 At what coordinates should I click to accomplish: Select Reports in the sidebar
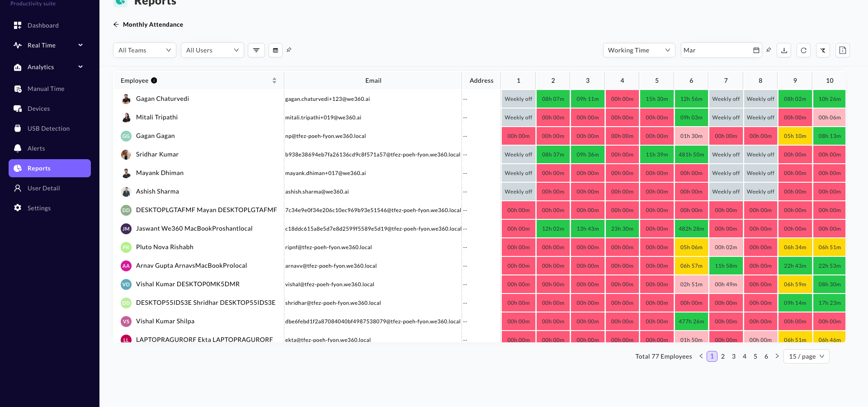(50, 168)
